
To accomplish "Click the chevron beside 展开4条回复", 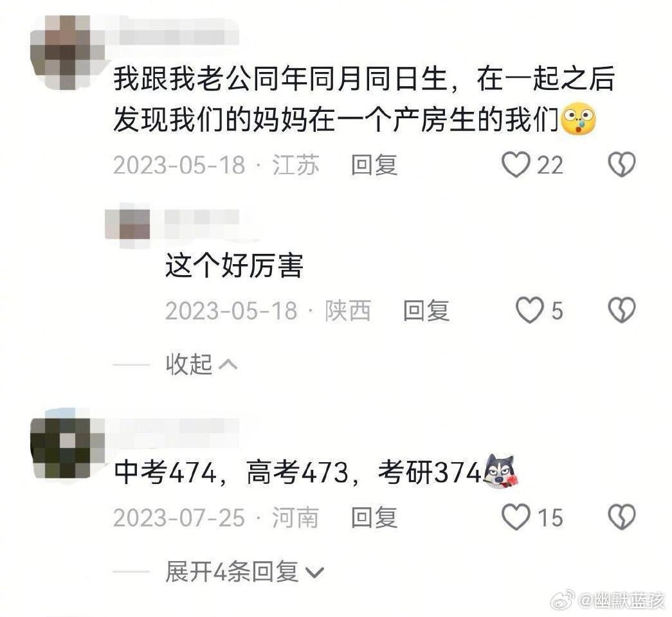I will click(314, 573).
